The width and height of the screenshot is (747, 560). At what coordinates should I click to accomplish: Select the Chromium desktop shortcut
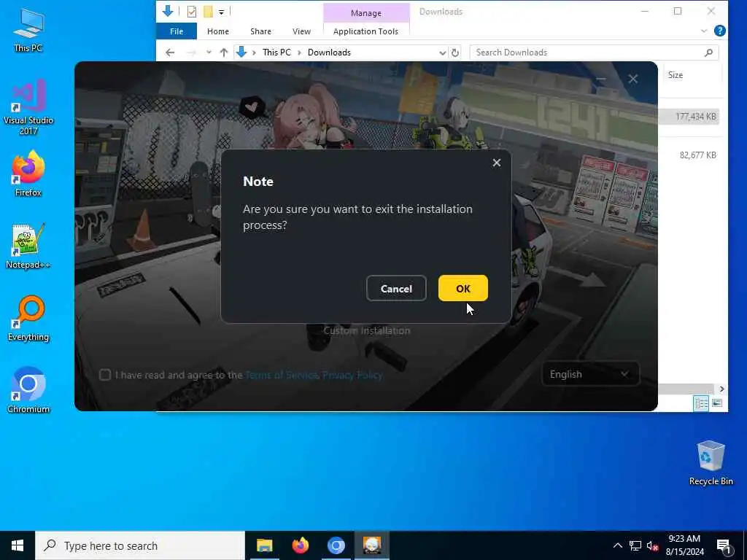[28, 391]
